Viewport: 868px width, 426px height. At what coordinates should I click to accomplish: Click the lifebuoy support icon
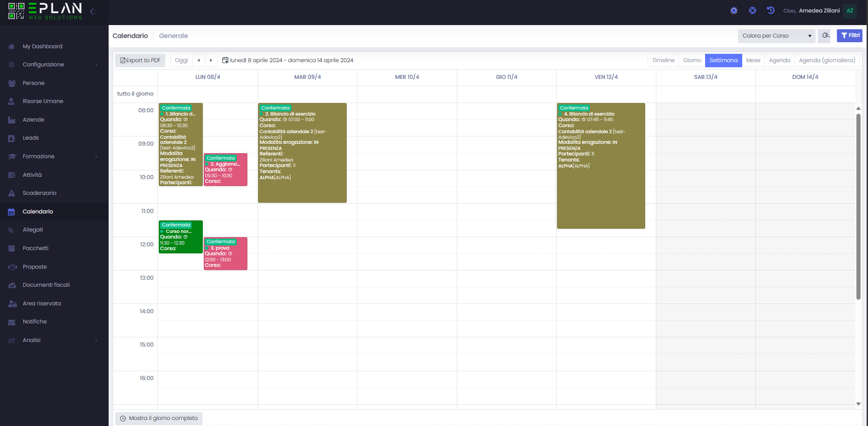point(752,11)
